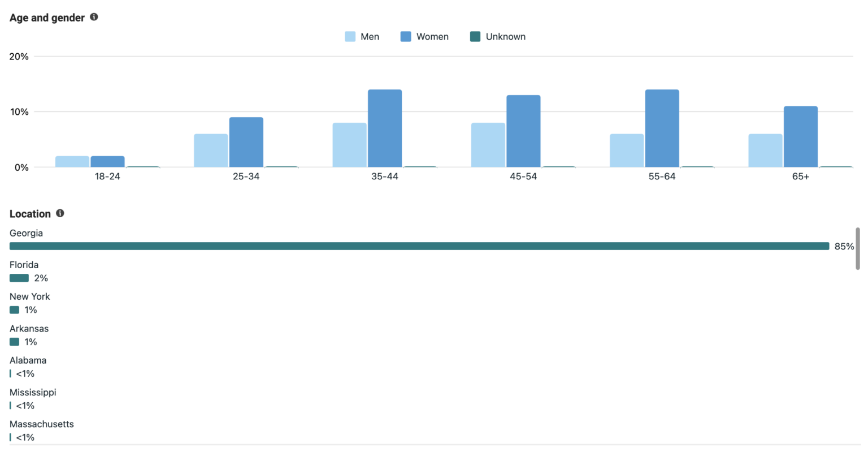Select the Location section heading
This screenshot has width=868, height=452.
pos(30,213)
